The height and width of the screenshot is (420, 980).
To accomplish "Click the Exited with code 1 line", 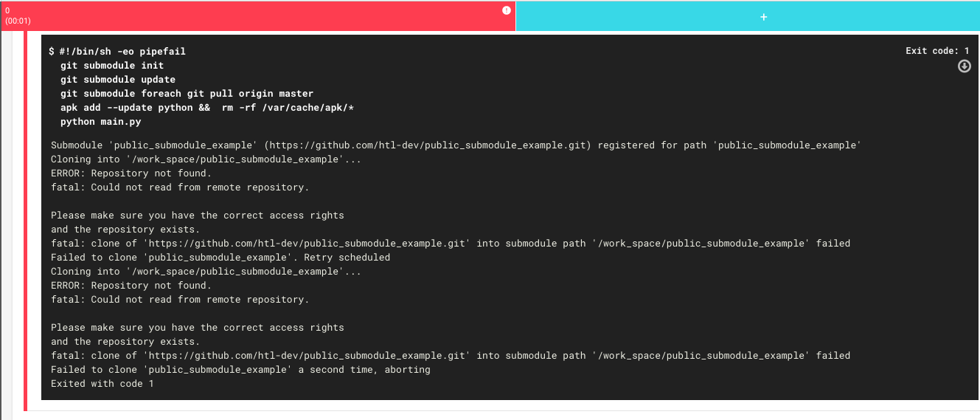I will [x=102, y=384].
